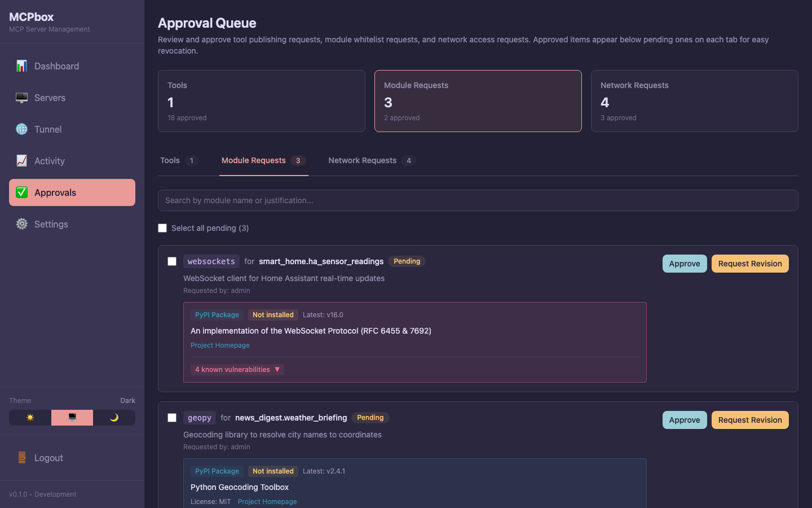This screenshot has height=508, width=812.
Task: Open the Dashboard from the sidebar
Action: pyautogui.click(x=21, y=66)
